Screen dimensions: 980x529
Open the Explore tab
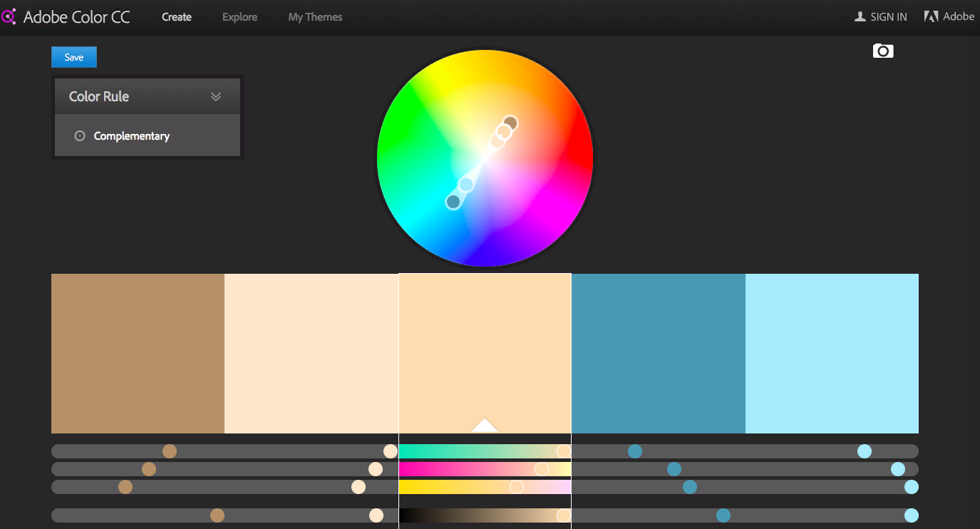(239, 16)
